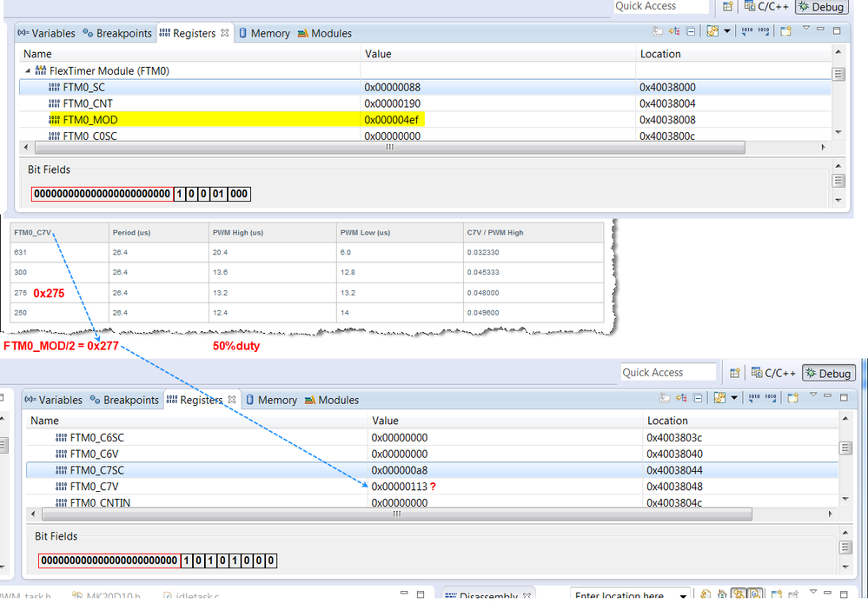Click the 000 bit field of FTM0_SC
Image resolution: width=868 pixels, height=604 pixels.
[x=239, y=194]
